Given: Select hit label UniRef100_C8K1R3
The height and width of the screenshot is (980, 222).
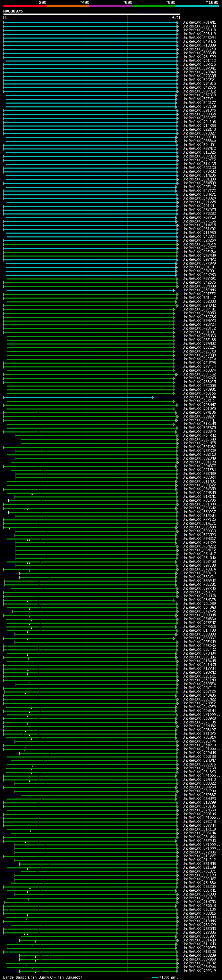Looking at the screenshot, I should 199,875.
